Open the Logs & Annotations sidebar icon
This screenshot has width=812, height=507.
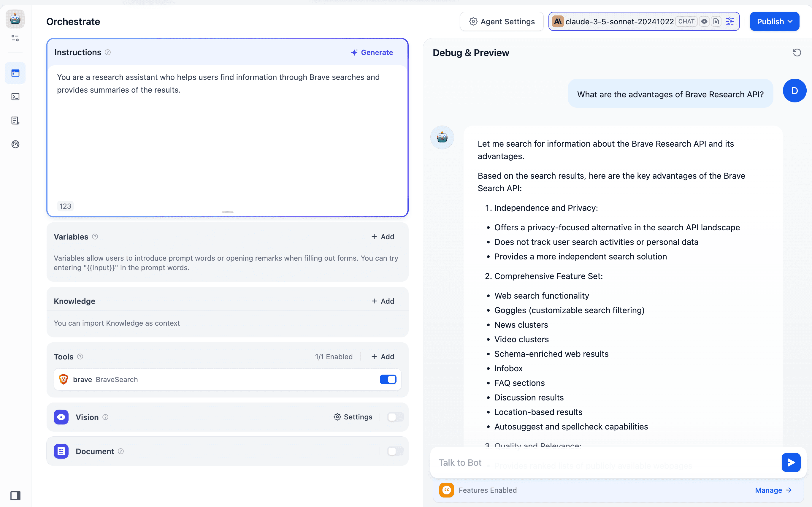click(15, 121)
